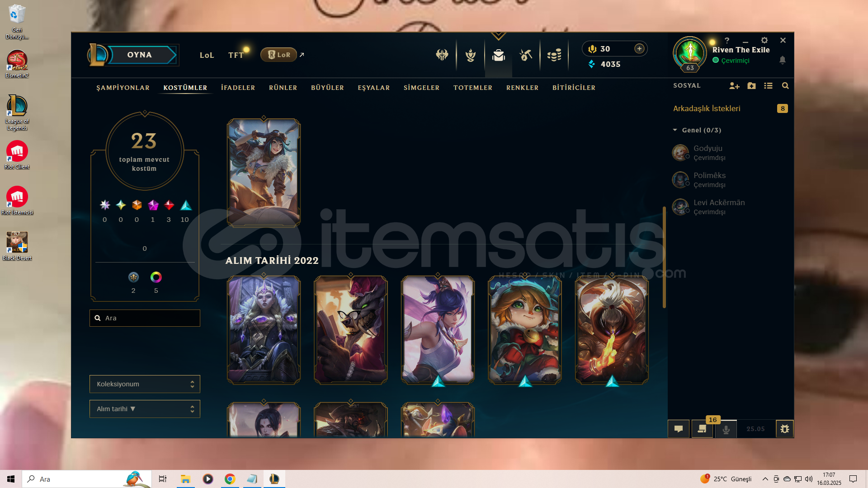This screenshot has height=488, width=868.
Task: Open League of Legends desktop shortcut
Action: point(17,113)
